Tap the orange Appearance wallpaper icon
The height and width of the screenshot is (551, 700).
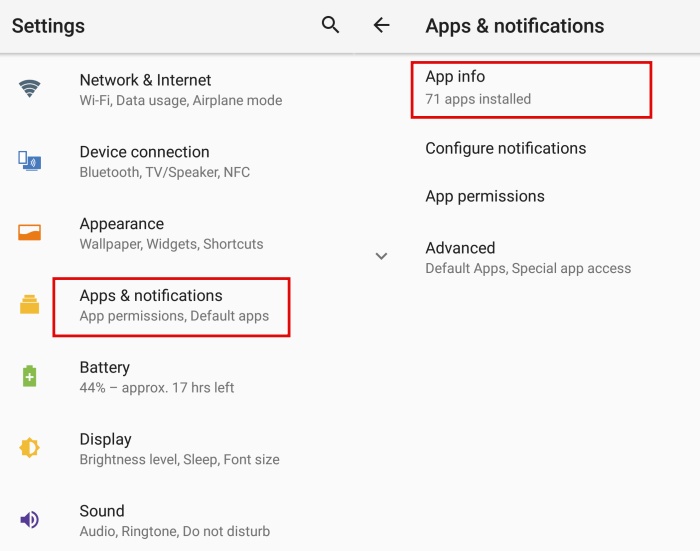(29, 232)
